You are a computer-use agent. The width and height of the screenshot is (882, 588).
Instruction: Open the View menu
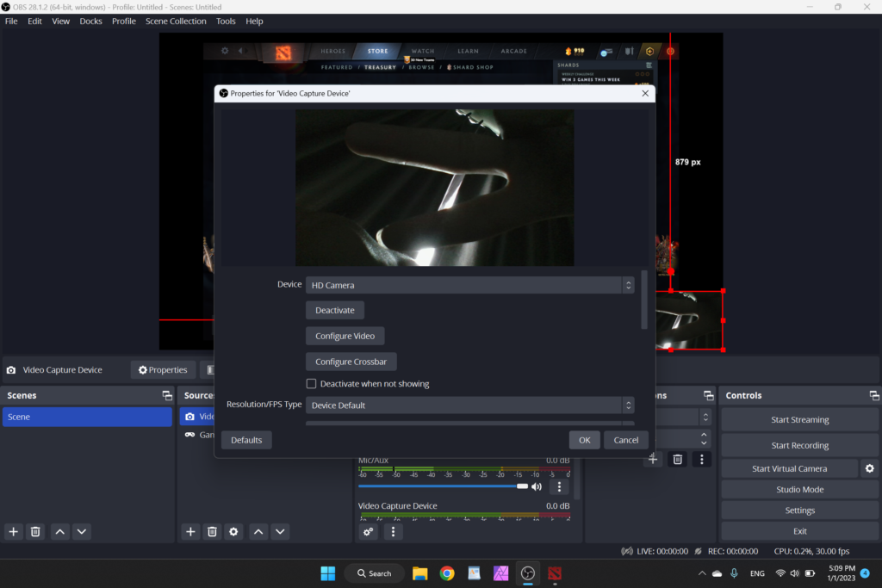tap(61, 21)
